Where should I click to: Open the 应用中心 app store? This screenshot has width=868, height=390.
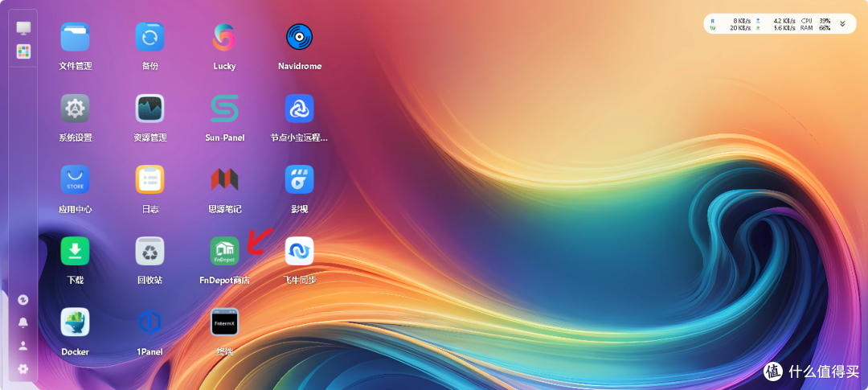tap(75, 179)
